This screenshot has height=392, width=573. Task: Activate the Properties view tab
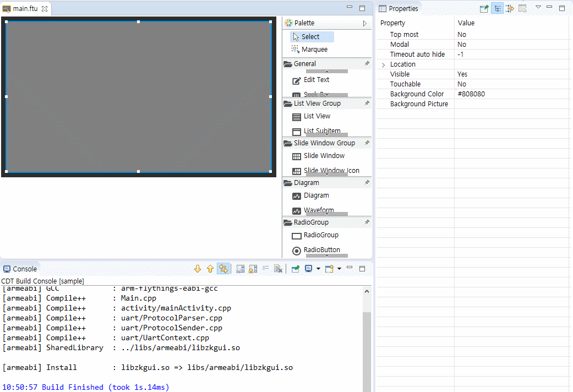(399, 8)
